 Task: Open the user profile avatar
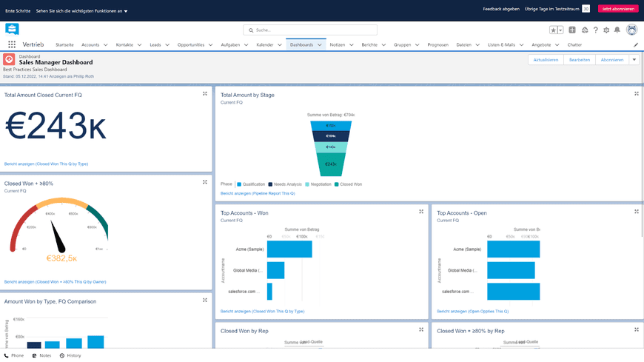[x=631, y=30]
